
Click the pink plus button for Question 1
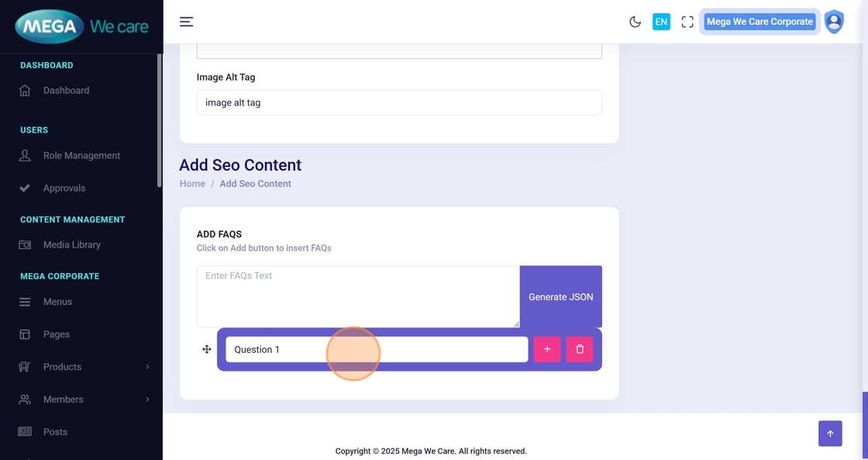547,349
